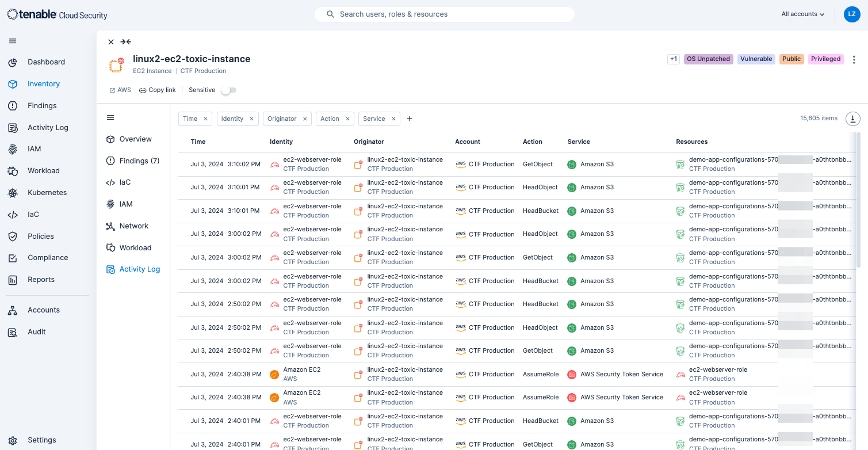This screenshot has height=450, width=868.
Task: Click the Accounts hierarchy icon
Action: 13,310
